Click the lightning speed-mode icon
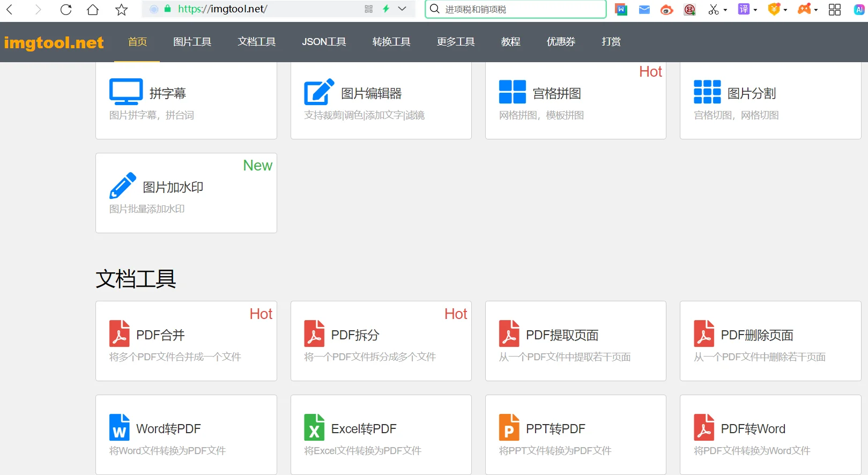 click(x=386, y=9)
